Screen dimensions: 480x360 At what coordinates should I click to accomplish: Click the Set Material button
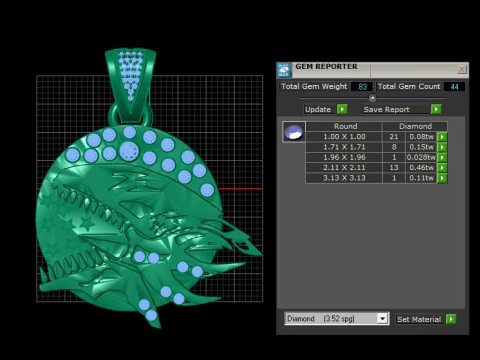point(419,319)
